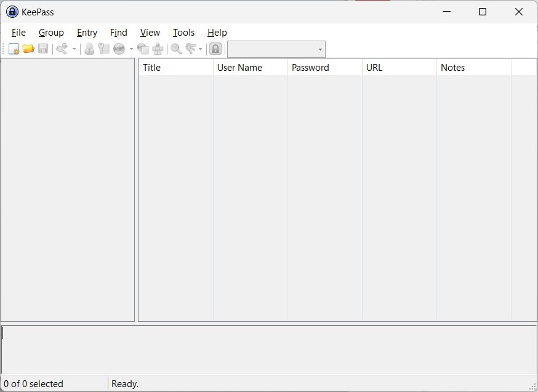Click the Open URL globe icon
538x392 pixels.
tap(119, 49)
